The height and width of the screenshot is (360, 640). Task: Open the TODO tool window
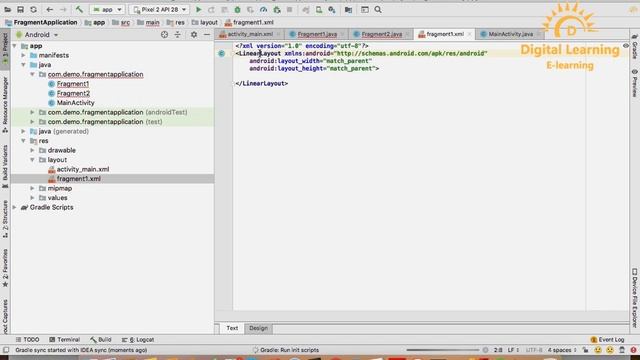[27, 340]
